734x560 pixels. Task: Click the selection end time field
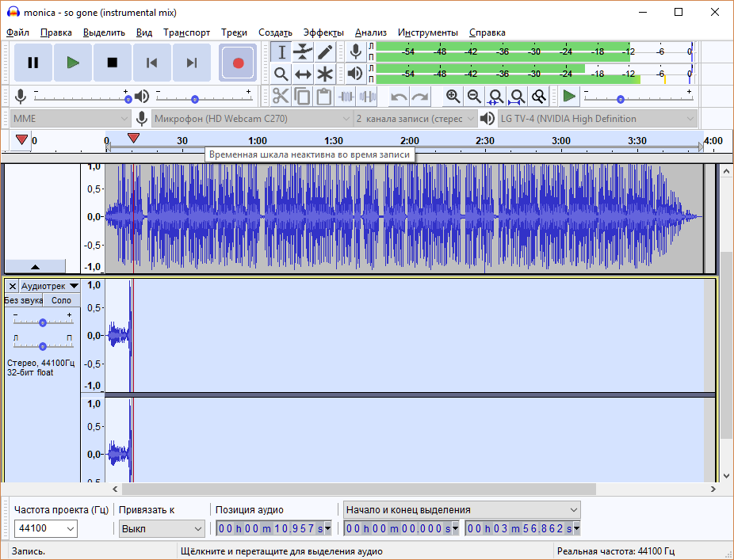pyautogui.click(x=523, y=528)
